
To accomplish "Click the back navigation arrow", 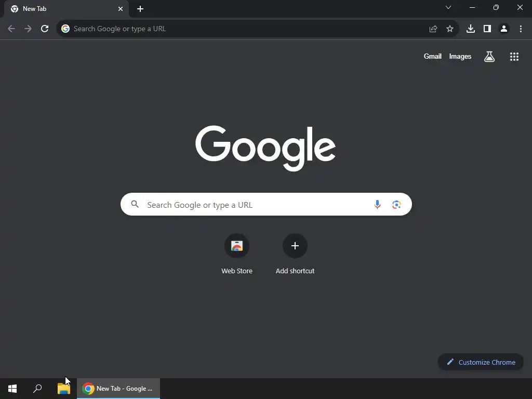I will [x=11, y=29].
